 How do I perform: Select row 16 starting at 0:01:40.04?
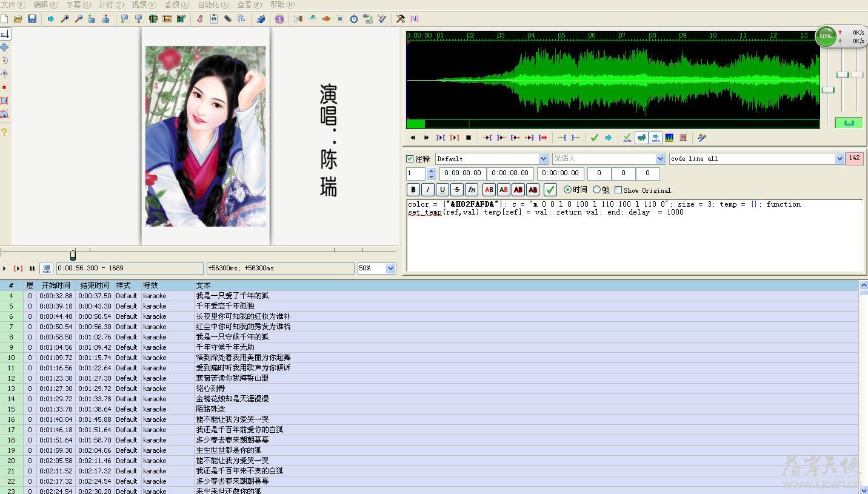(429, 419)
